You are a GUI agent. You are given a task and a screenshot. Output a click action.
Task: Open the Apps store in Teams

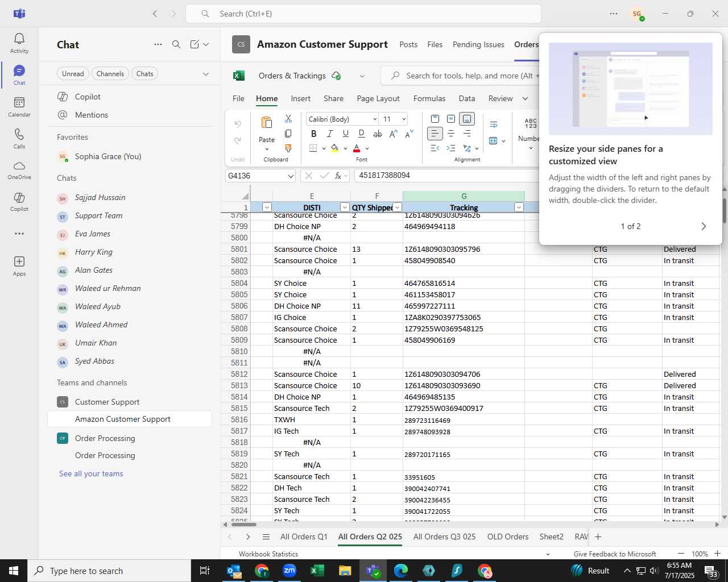click(x=19, y=266)
